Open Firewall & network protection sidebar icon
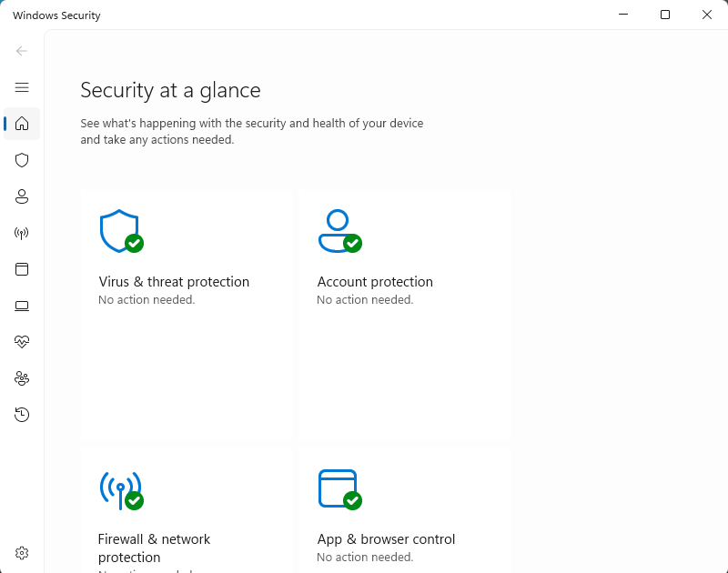Image resolution: width=728 pixels, height=573 pixels. [22, 233]
